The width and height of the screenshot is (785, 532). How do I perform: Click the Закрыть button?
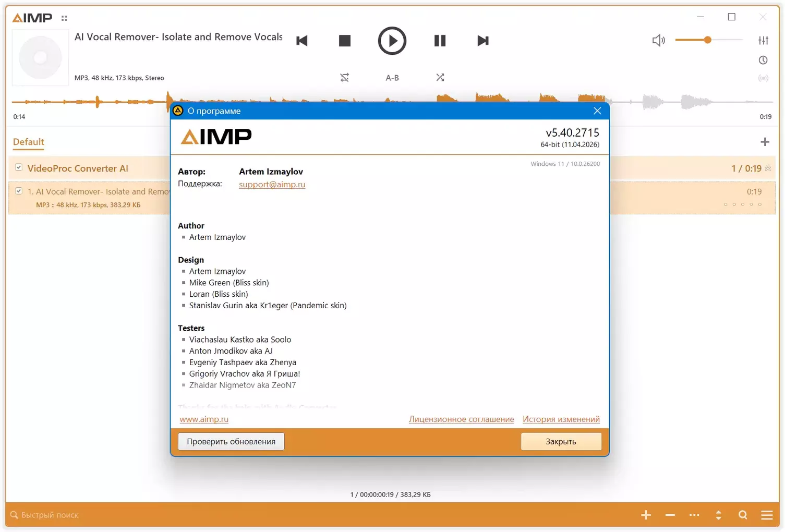pos(561,441)
